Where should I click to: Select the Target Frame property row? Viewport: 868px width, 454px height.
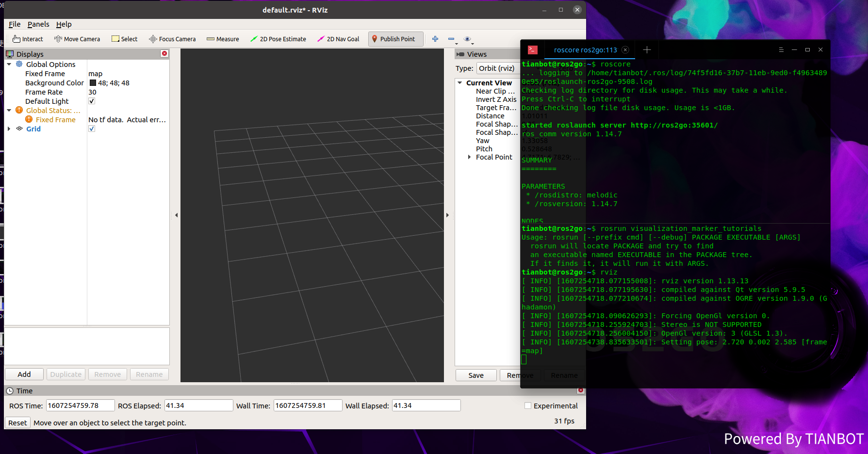point(496,107)
